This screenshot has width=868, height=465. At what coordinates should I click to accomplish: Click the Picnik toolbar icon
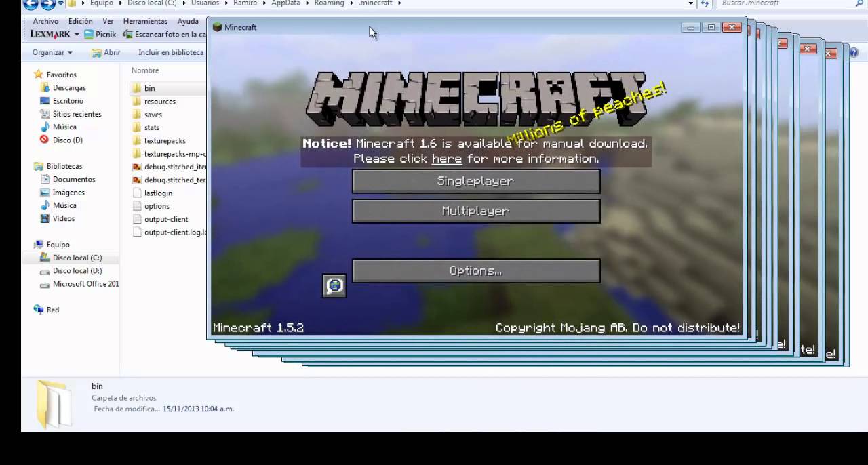pos(89,34)
